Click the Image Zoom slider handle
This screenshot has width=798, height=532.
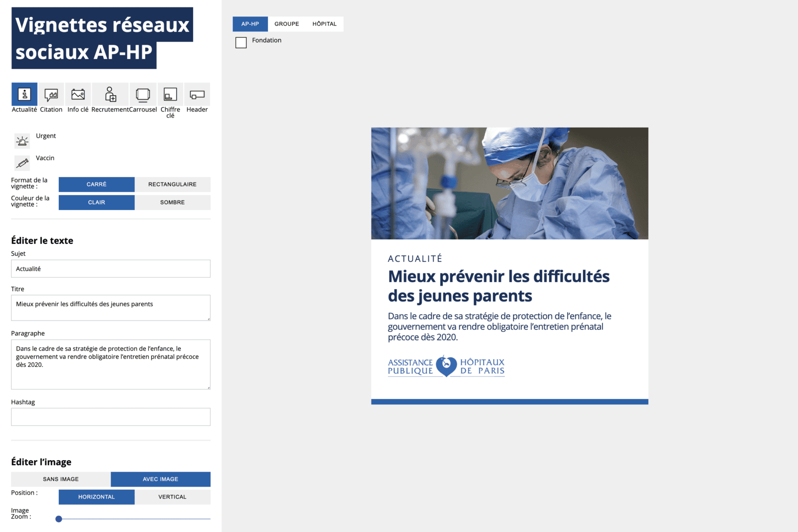pos(59,519)
